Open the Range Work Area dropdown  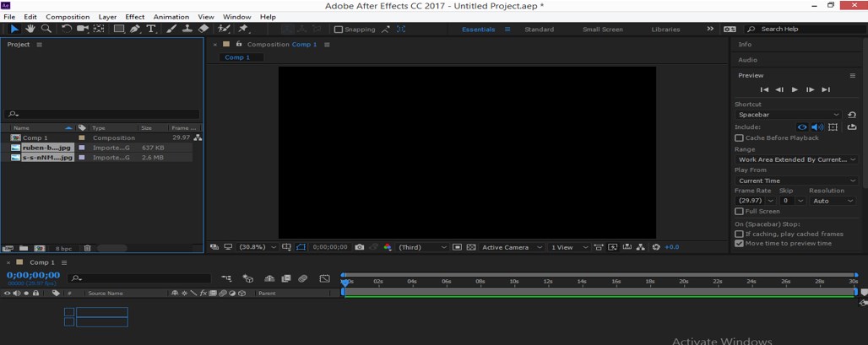coord(796,159)
